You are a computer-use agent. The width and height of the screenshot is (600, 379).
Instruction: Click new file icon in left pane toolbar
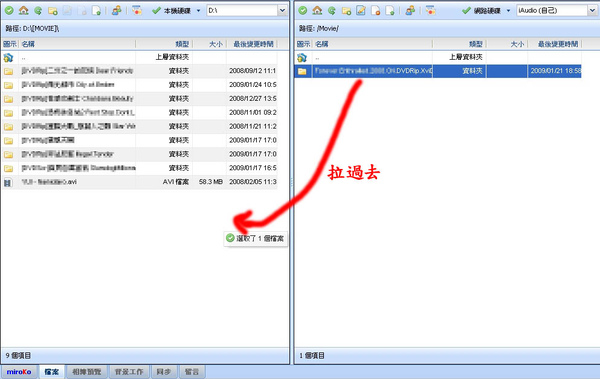[x=96, y=11]
